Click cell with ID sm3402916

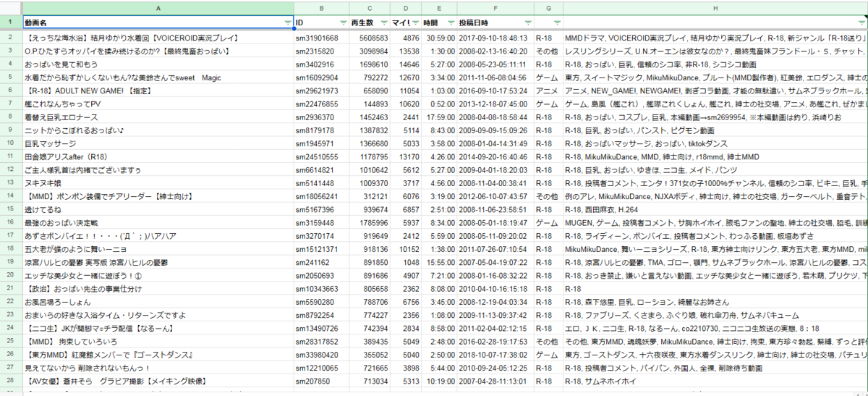321,64
